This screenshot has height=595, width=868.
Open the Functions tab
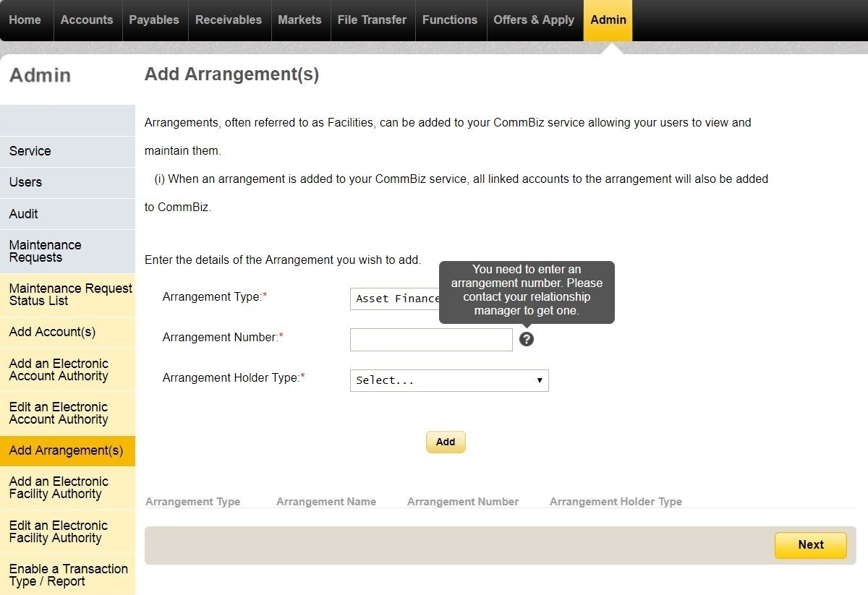click(450, 20)
